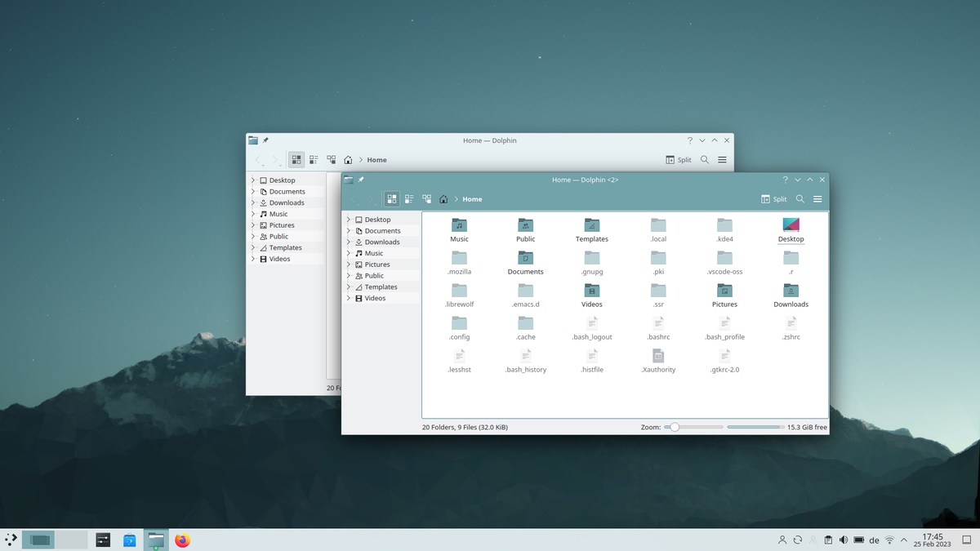Screen dimensions: 980x551
Task: Open Discover software center from the taskbar
Action: pyautogui.click(x=129, y=540)
